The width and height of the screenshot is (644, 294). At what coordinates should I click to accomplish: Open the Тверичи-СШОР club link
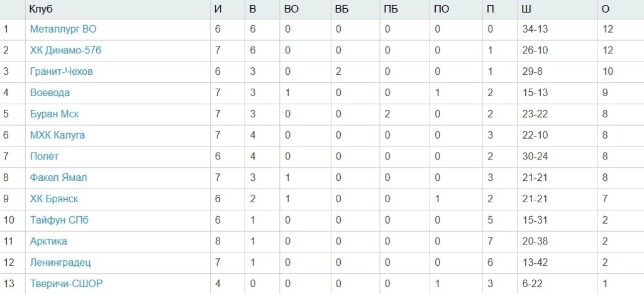point(66,284)
